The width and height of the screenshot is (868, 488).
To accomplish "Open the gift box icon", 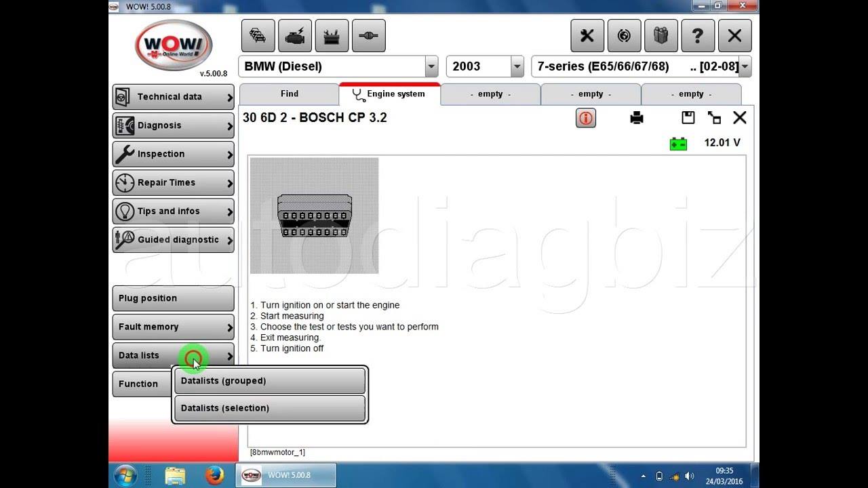I will click(x=661, y=36).
